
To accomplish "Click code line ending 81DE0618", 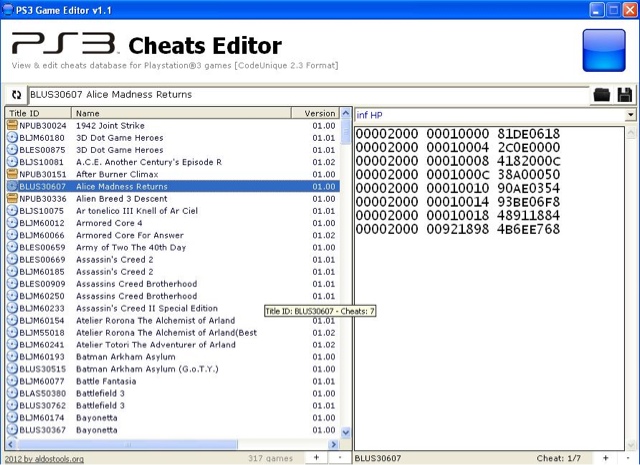I will (458, 133).
